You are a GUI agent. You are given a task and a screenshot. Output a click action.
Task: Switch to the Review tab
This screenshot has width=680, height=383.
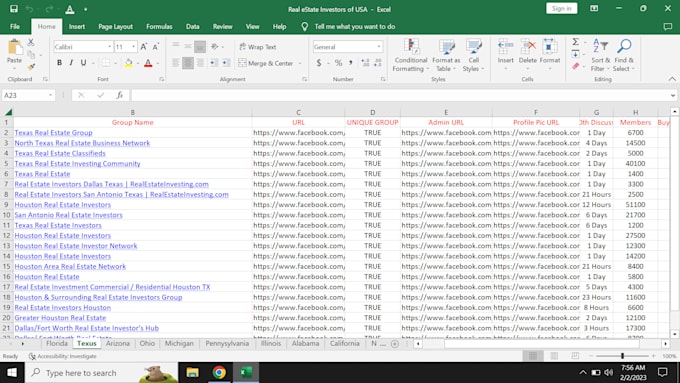[222, 26]
